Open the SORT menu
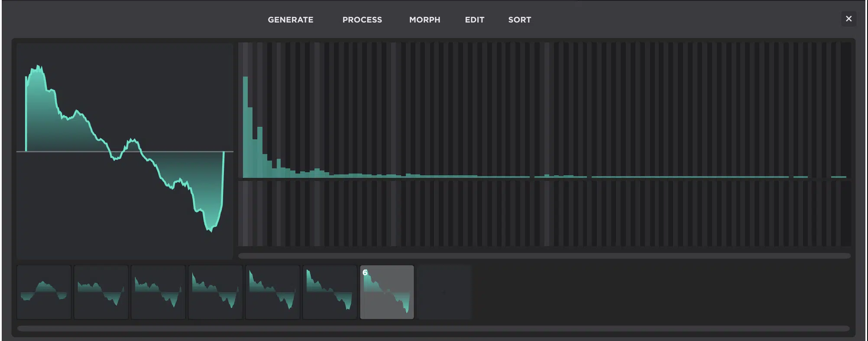This screenshot has width=868, height=341. click(519, 20)
